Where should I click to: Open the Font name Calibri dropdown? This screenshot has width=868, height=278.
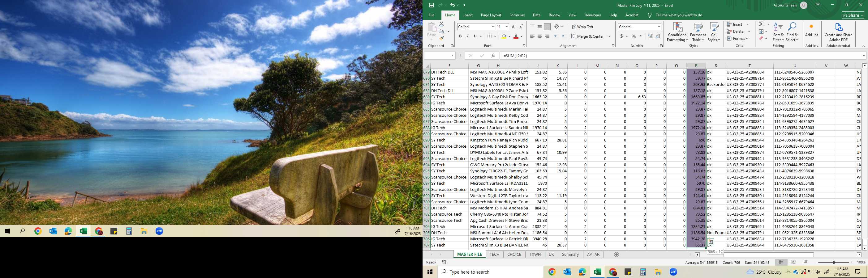click(493, 27)
